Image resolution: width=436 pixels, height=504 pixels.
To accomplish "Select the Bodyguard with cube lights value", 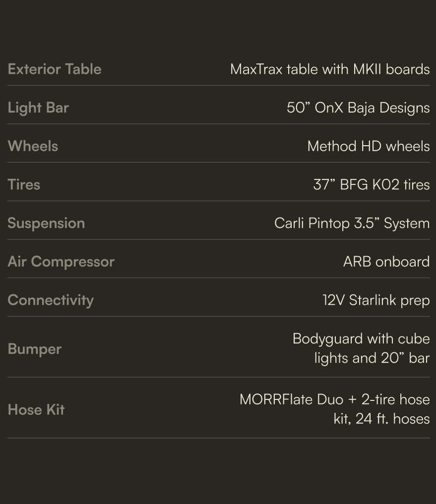I will [361, 348].
